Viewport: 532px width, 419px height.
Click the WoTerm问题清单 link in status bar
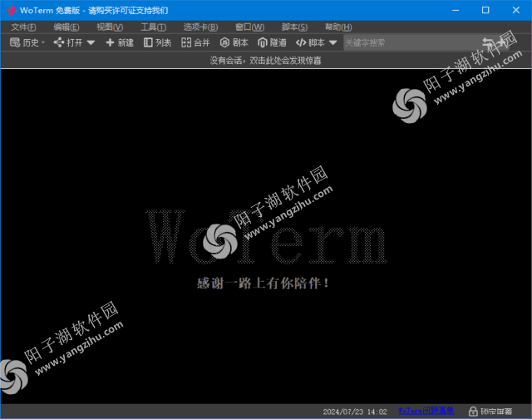point(426,411)
